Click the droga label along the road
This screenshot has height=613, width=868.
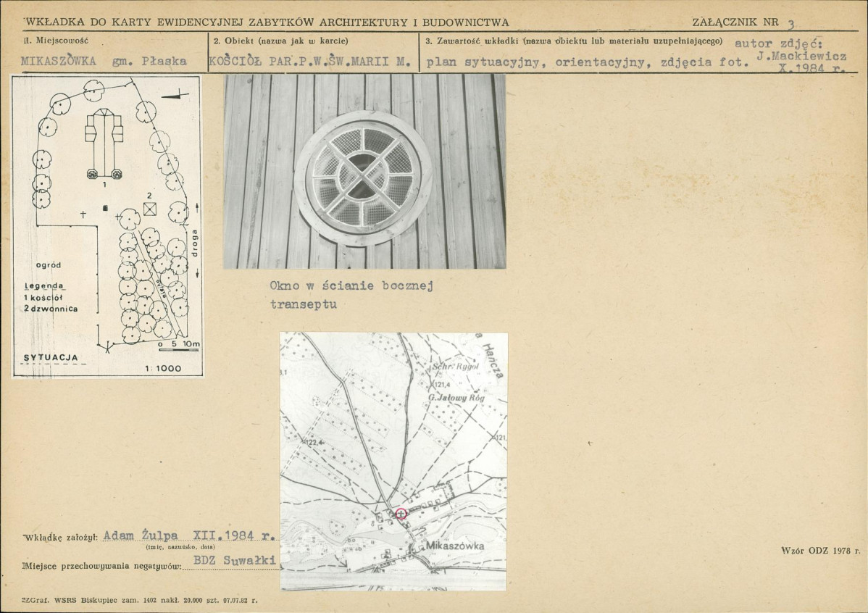(x=194, y=243)
